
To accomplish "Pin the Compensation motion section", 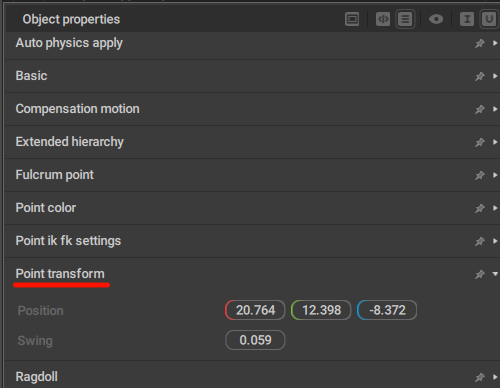I will click(480, 109).
